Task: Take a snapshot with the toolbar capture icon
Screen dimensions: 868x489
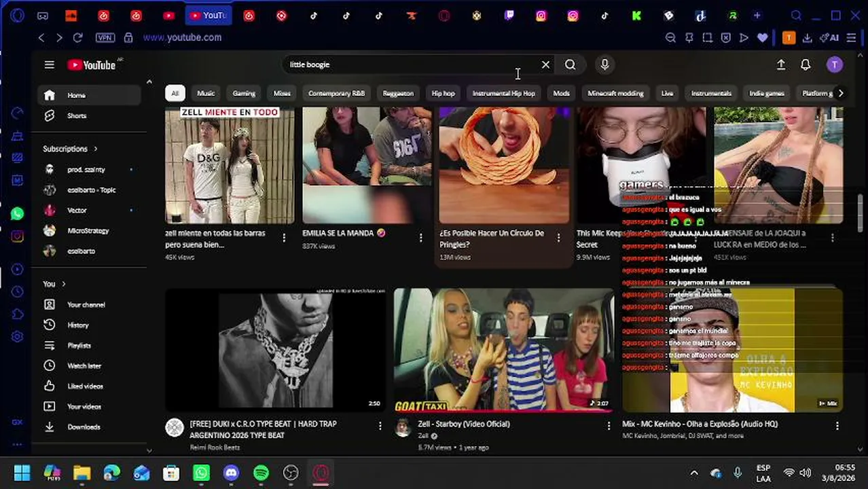Action: point(707,38)
